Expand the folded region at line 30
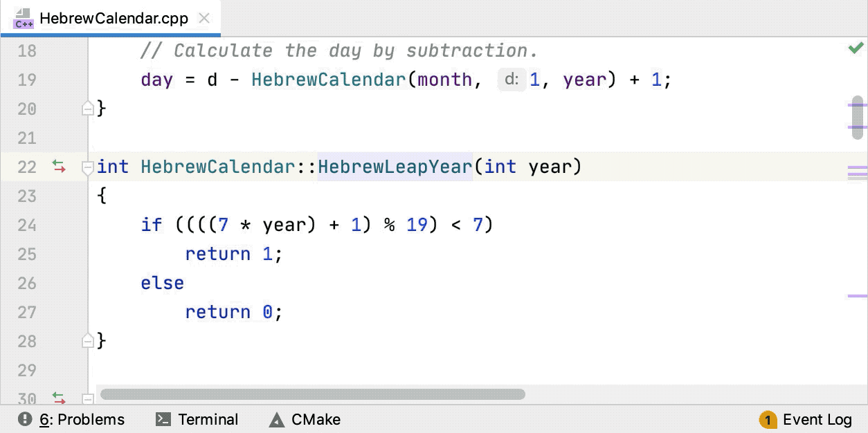 coord(87,399)
